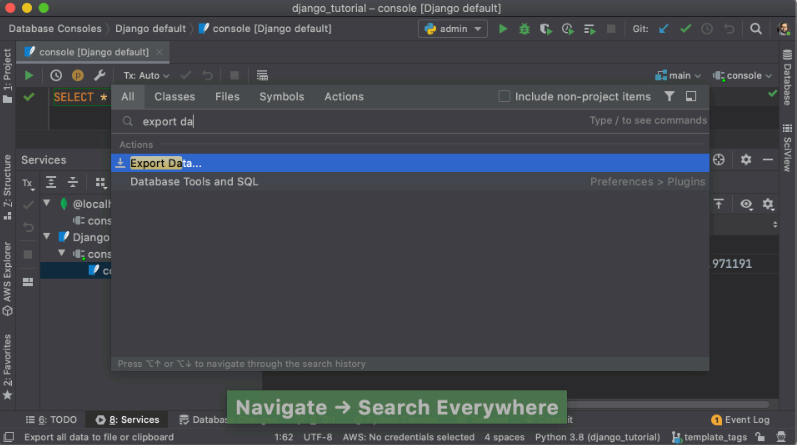Select the All tab in search popup
Screen dimensions: 798x445
coord(128,97)
